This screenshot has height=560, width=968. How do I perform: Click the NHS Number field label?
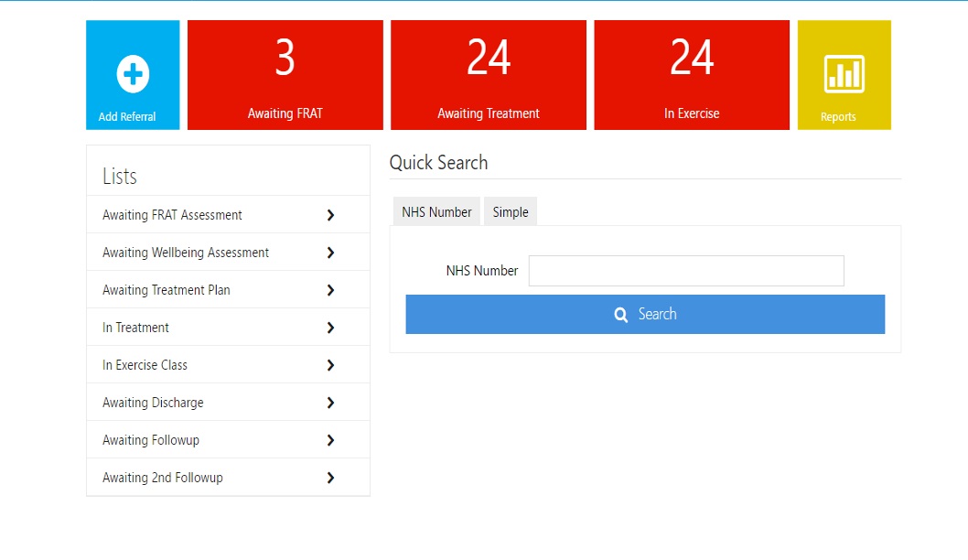pos(482,271)
